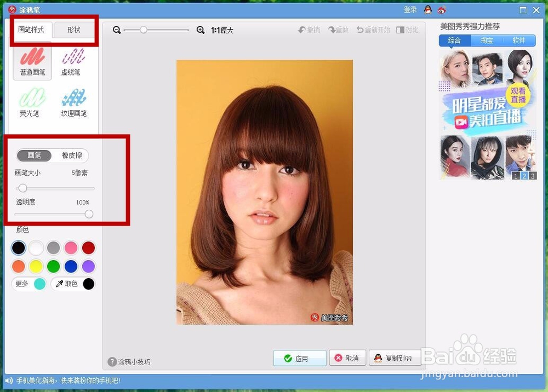Viewport: 548px width, 392px height.
Task: Adjust the zoom level slider
Action: 156,30
